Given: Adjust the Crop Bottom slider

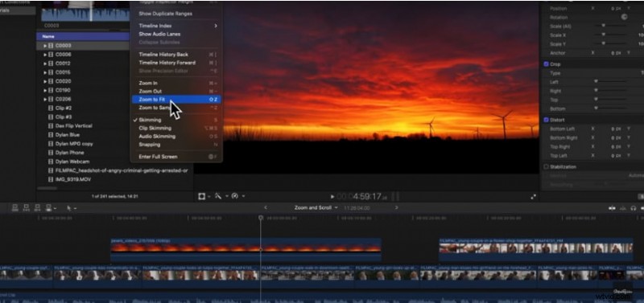Looking at the screenshot, I should click(611, 109).
